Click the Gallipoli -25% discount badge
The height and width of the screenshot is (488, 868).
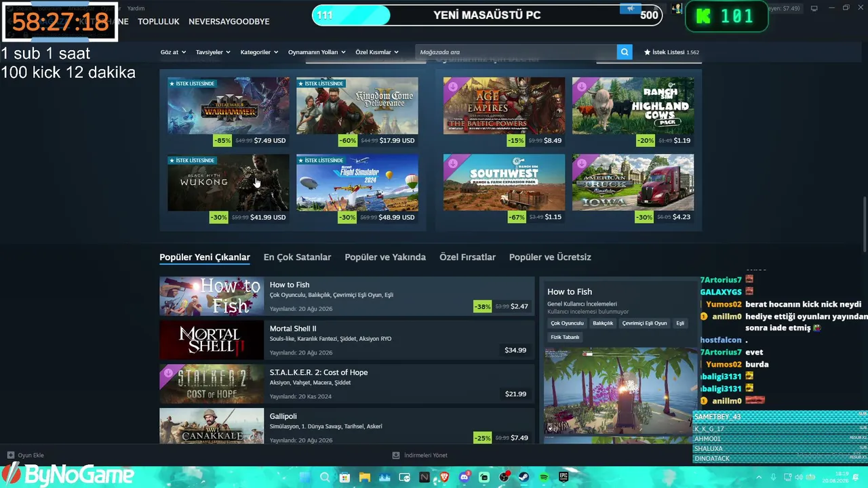tap(482, 438)
